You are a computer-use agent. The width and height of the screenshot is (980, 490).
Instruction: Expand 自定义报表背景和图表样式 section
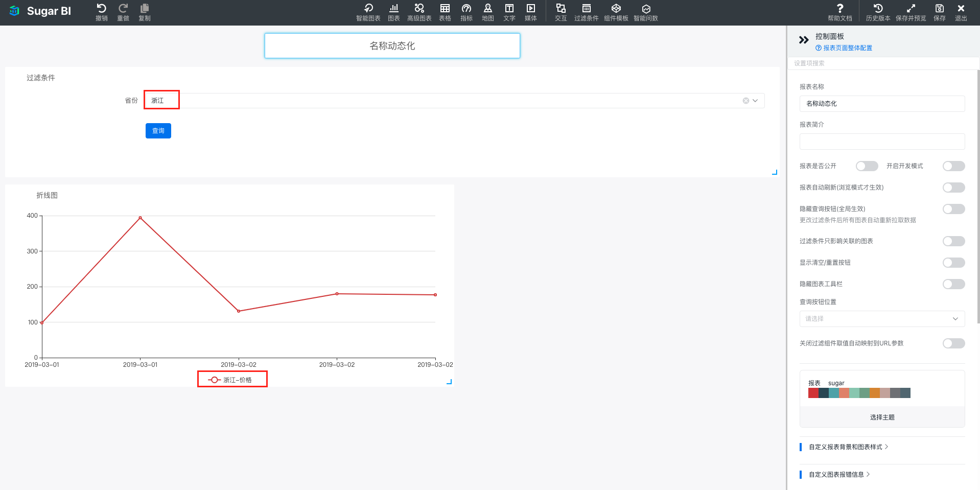point(848,447)
